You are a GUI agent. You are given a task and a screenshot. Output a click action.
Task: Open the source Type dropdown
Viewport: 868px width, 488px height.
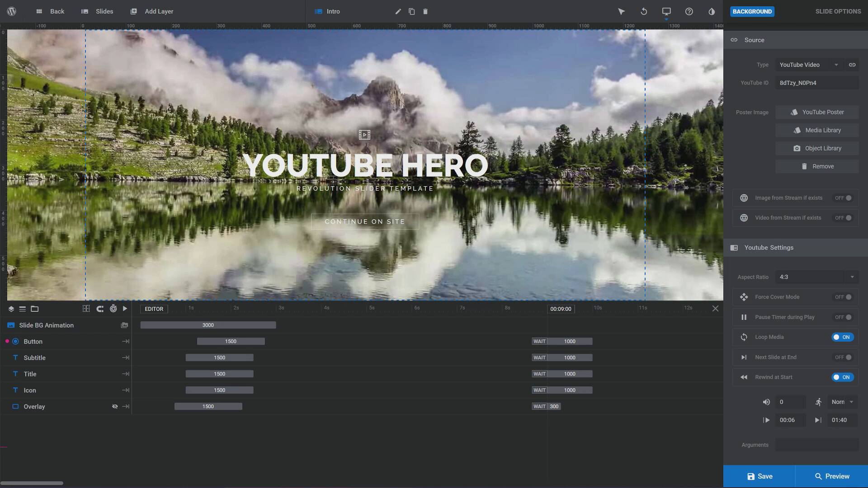pos(809,65)
